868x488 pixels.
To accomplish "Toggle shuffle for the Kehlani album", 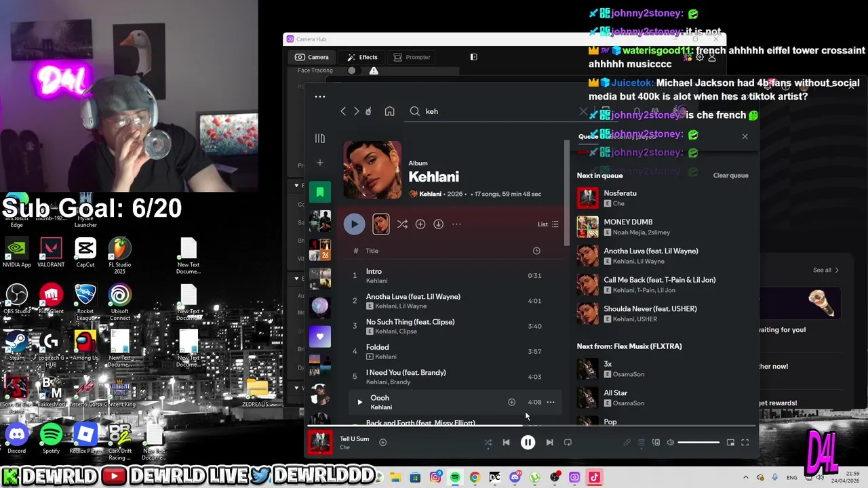I will click(402, 224).
